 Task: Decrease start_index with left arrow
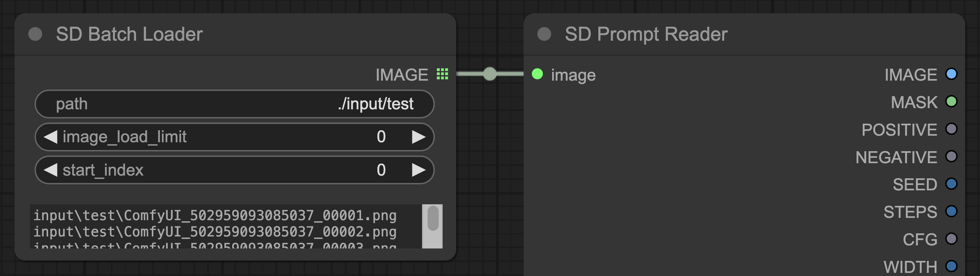click(x=50, y=170)
